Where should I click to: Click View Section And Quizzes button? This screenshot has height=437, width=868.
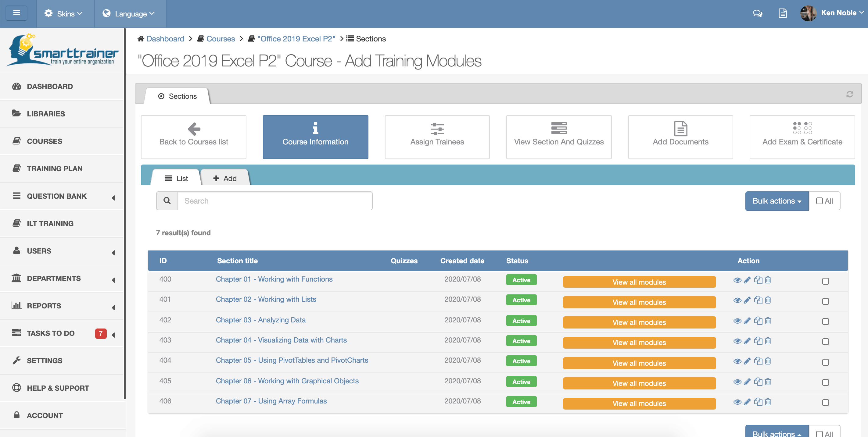[x=559, y=137]
